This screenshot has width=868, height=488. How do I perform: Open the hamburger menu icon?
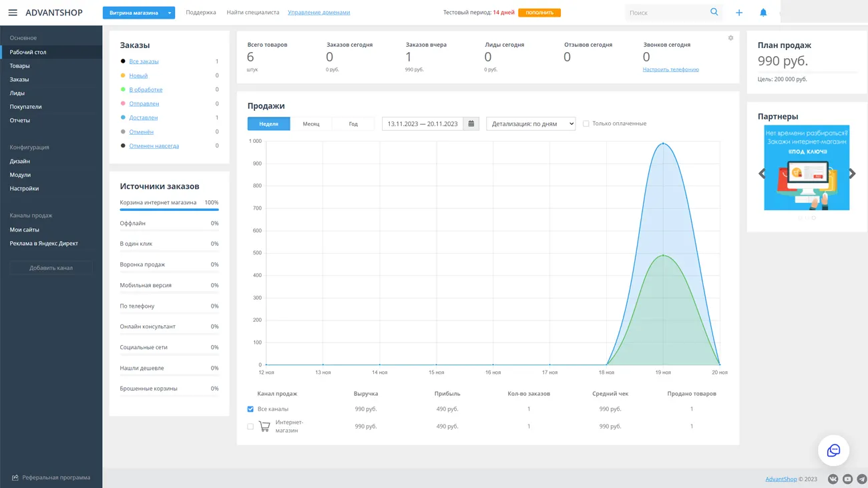[13, 13]
